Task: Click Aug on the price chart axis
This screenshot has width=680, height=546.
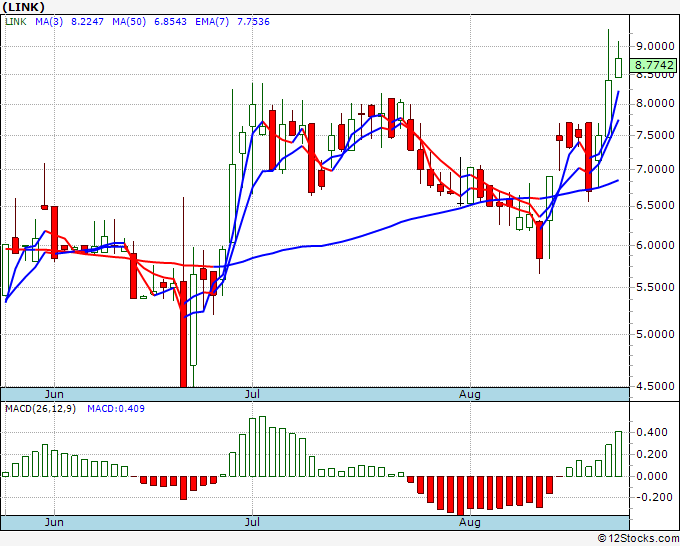Action: coord(470,395)
